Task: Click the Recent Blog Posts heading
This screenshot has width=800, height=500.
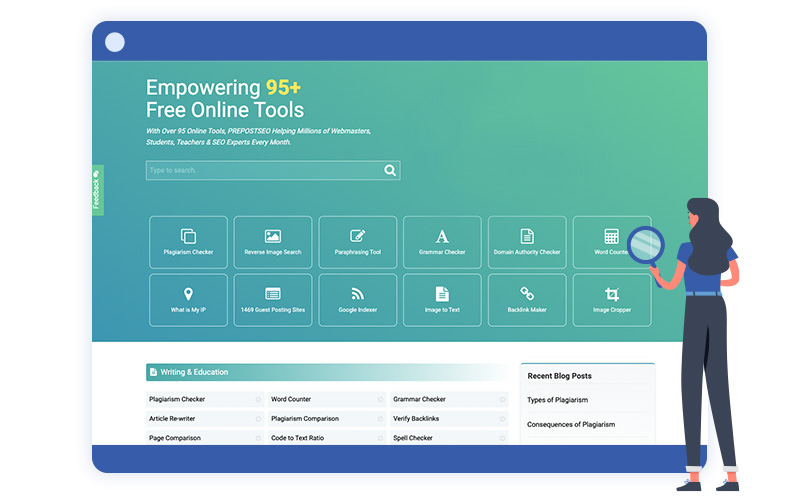Action: pos(559,376)
